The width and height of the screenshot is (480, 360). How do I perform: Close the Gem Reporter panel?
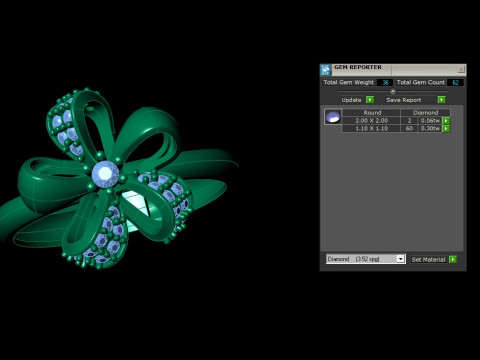461,69
